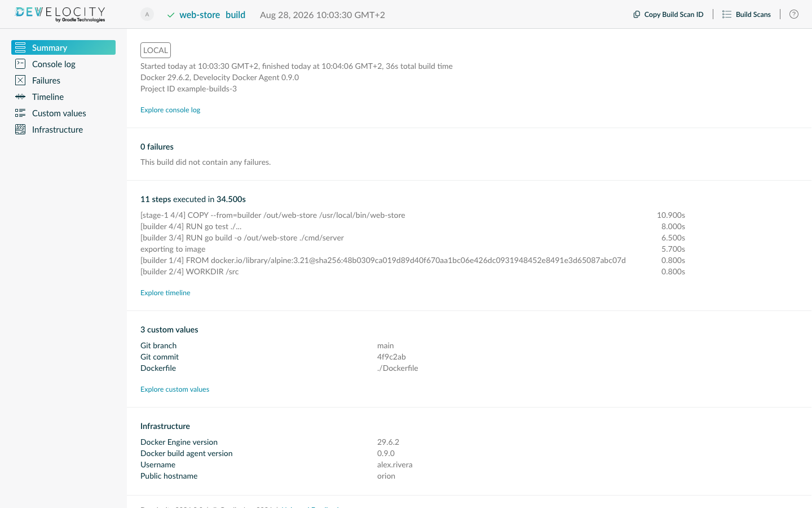This screenshot has width=812, height=508.
Task: Click Docker Engine version value 29.6.2
Action: pos(388,442)
